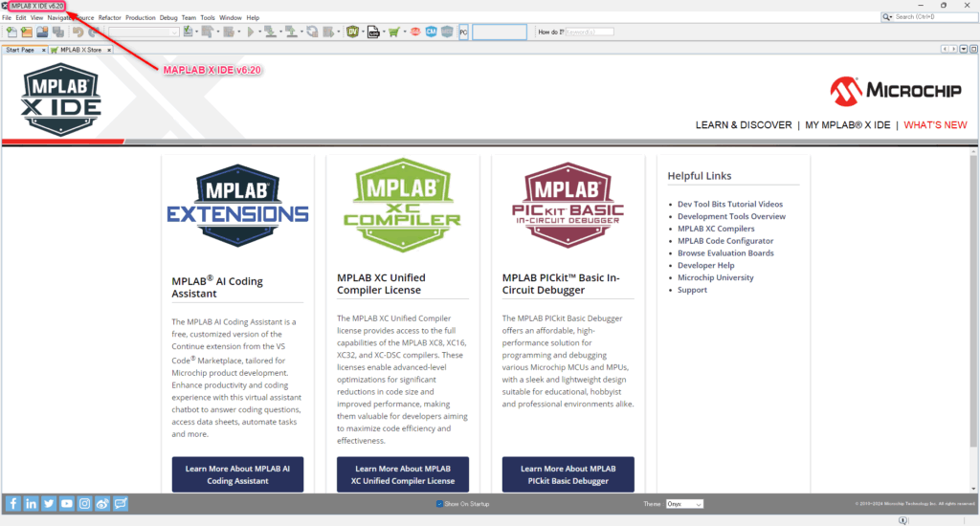Click the How do I keyword field
The height and width of the screenshot is (526, 980).
tap(590, 32)
